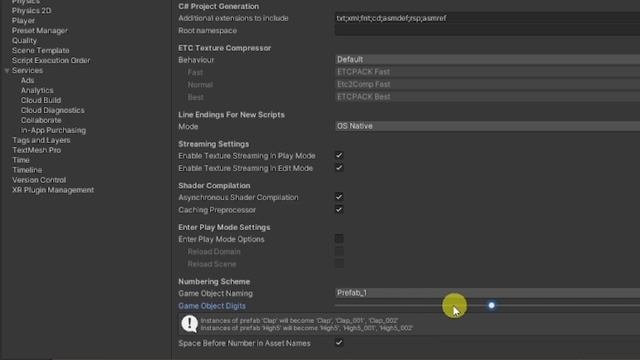
Task: Enable Enter Play Mode Options checkbox
Action: pyautogui.click(x=339, y=239)
